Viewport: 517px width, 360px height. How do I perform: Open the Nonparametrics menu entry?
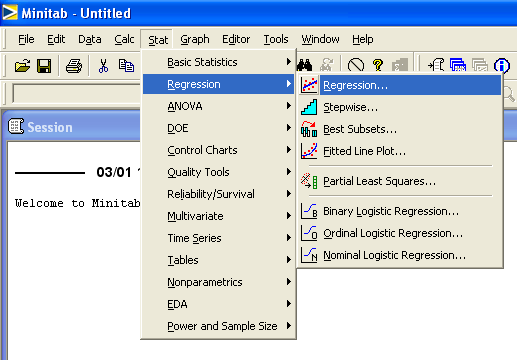[x=219, y=282]
